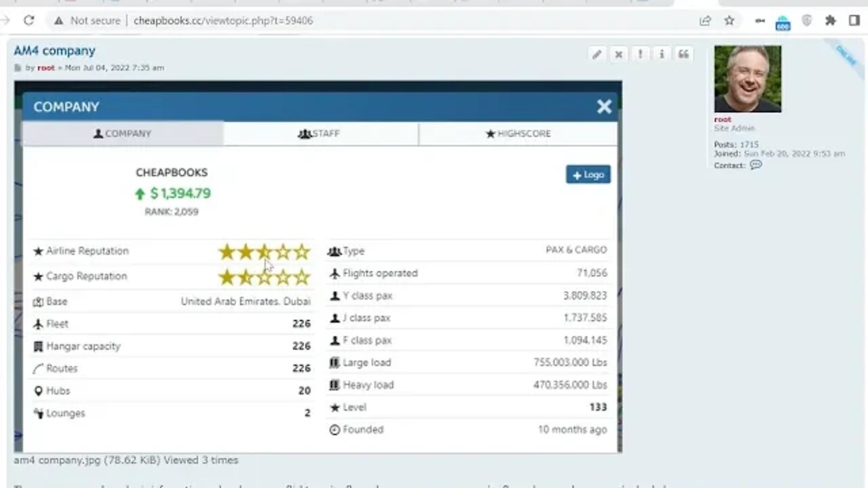
Task: Click 'United Arab Emirates, Dubai' base value
Action: coord(245,301)
